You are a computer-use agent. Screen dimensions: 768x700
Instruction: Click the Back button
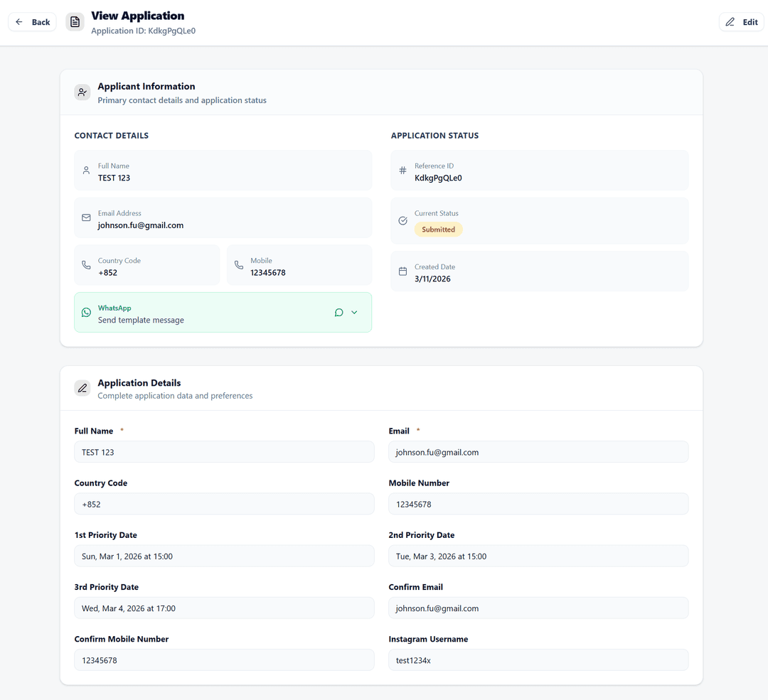point(32,21)
